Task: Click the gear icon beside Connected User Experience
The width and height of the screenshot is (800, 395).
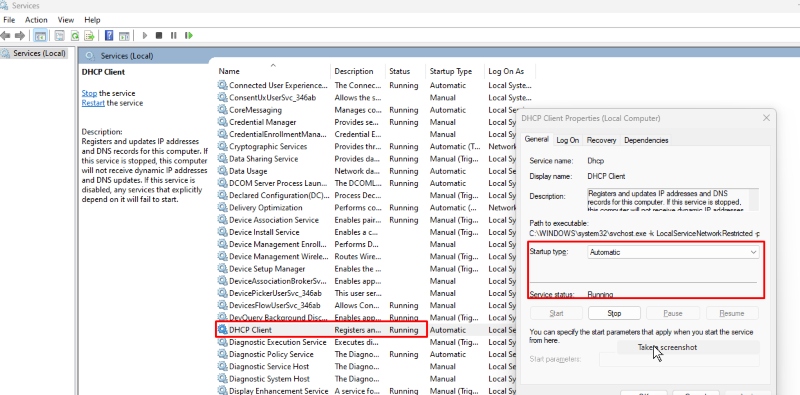Action: (x=222, y=85)
